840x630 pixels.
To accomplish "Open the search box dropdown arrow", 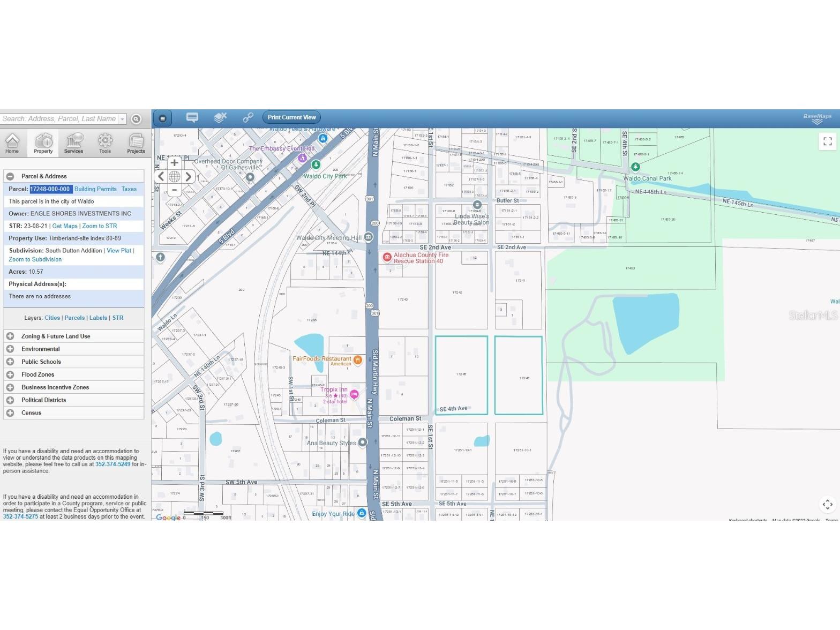I will point(122,119).
